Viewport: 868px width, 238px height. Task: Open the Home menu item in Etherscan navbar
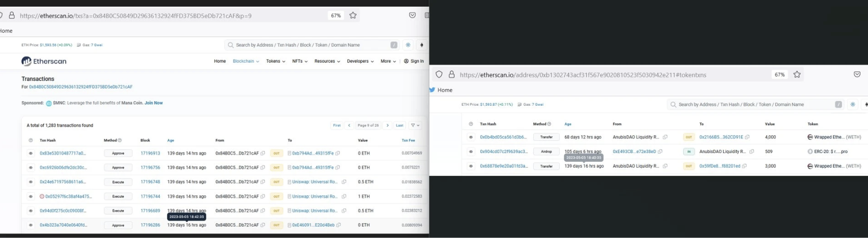click(x=220, y=62)
